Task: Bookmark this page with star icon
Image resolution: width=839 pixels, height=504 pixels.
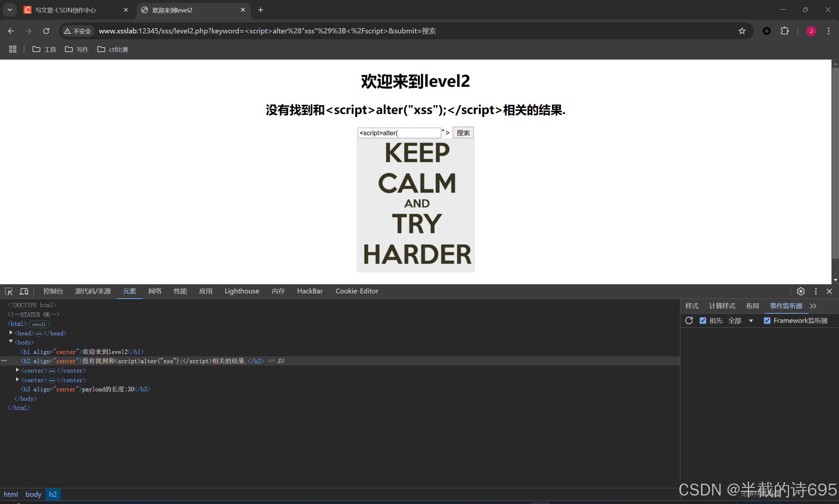Action: point(742,31)
